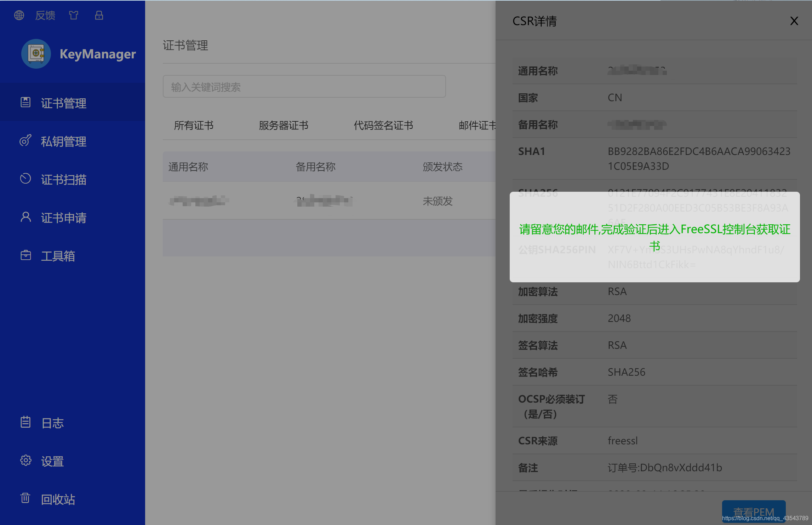The image size is (812, 525).
Task: Click the 日志 log icon
Action: (25, 422)
